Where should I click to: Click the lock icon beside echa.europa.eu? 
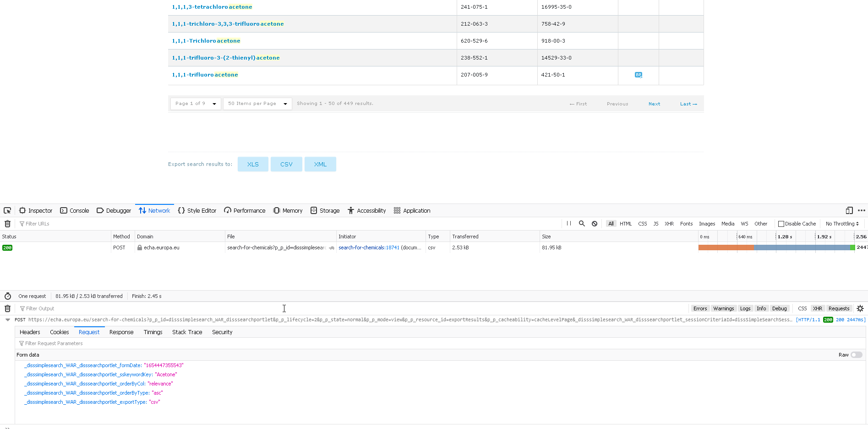click(x=140, y=247)
